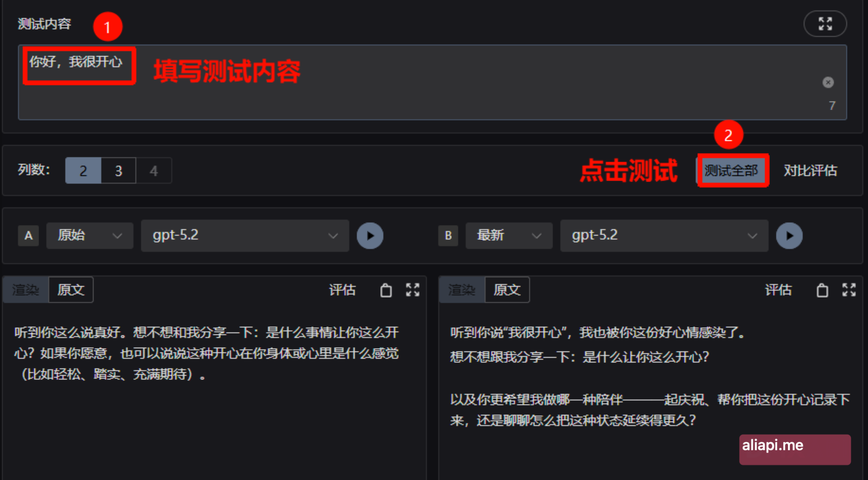Open panel B prompt version dropdown 最新

coord(509,235)
